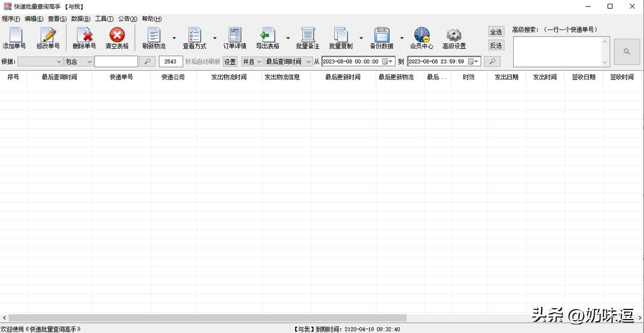Viewport: 644px width, 333px height.
Task: Click the 序号 column header
Action: click(x=13, y=77)
